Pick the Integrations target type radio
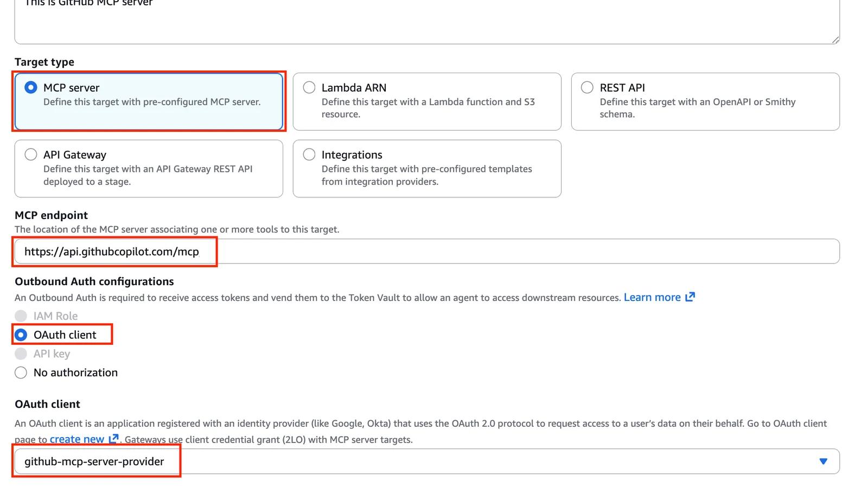Screen dimensions: 868x488 click(x=309, y=155)
